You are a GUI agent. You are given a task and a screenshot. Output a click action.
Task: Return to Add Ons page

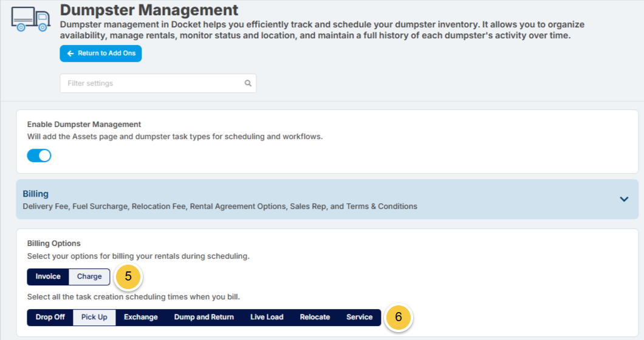[101, 53]
